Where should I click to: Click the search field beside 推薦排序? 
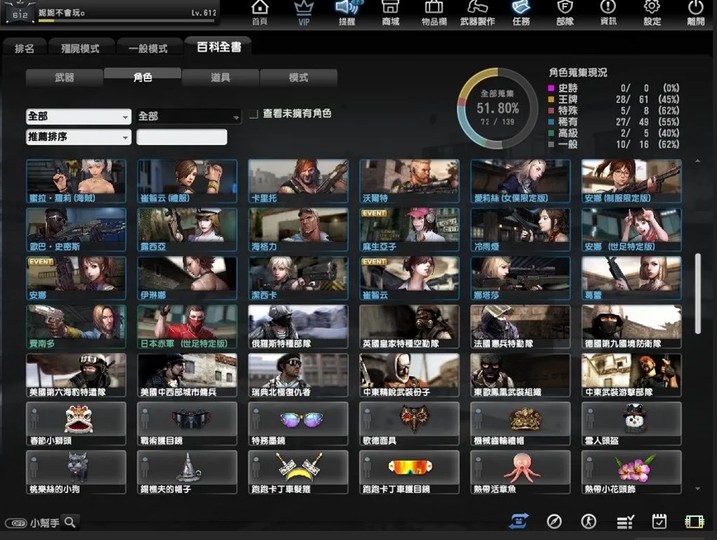(182, 137)
